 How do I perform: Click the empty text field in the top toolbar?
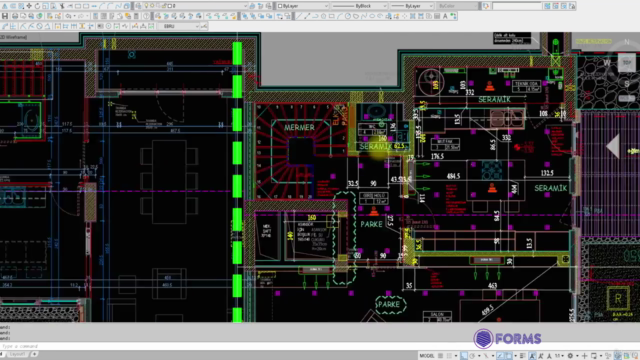click(x=517, y=6)
